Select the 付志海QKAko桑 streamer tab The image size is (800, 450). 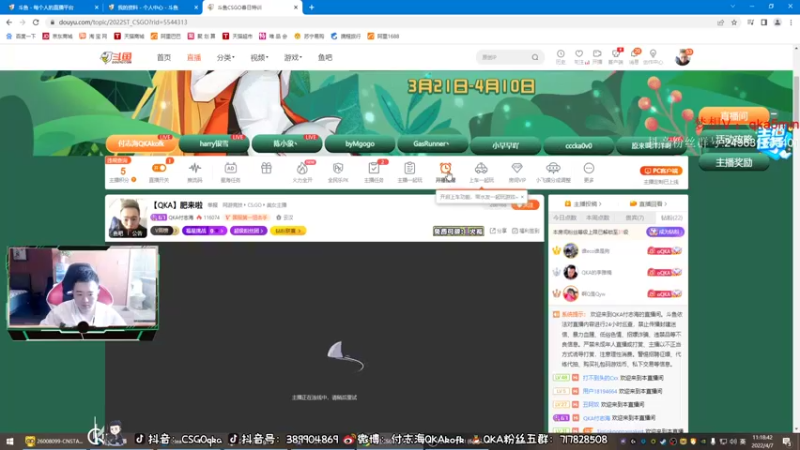click(141, 144)
